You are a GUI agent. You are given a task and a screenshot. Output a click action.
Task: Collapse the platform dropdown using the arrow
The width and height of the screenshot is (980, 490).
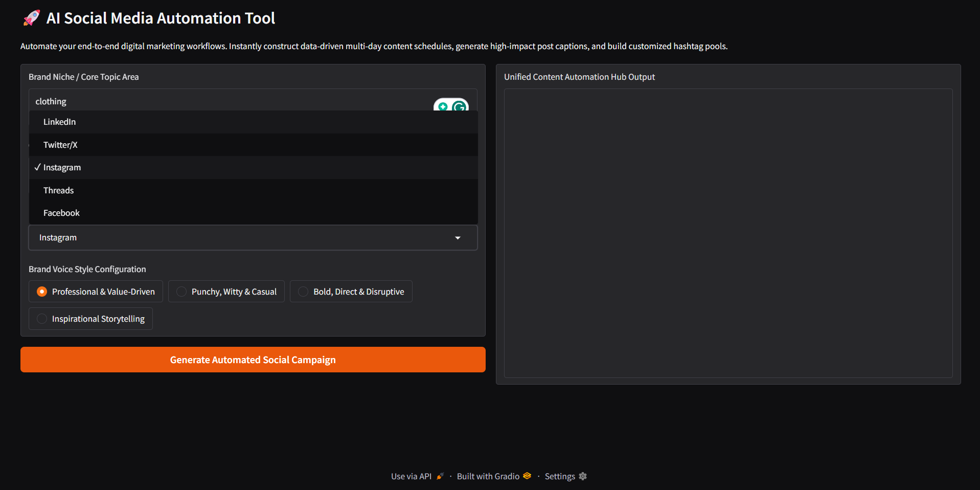click(458, 238)
